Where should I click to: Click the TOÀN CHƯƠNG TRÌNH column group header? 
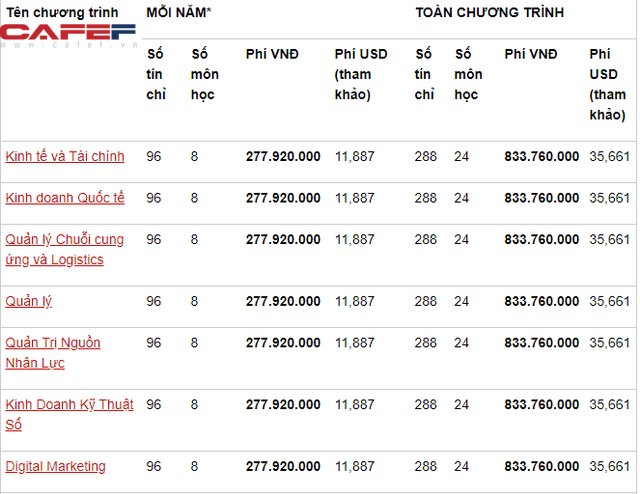[x=489, y=13]
